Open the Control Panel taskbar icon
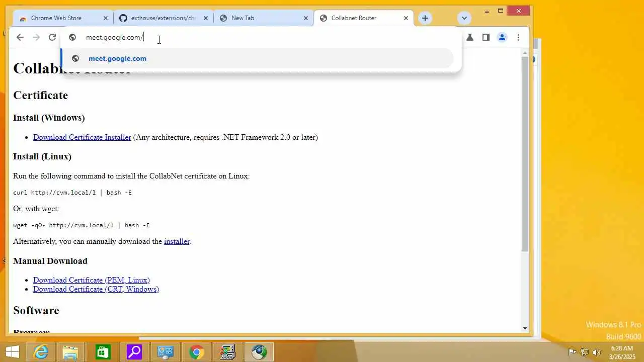644x362 pixels. coord(166,352)
